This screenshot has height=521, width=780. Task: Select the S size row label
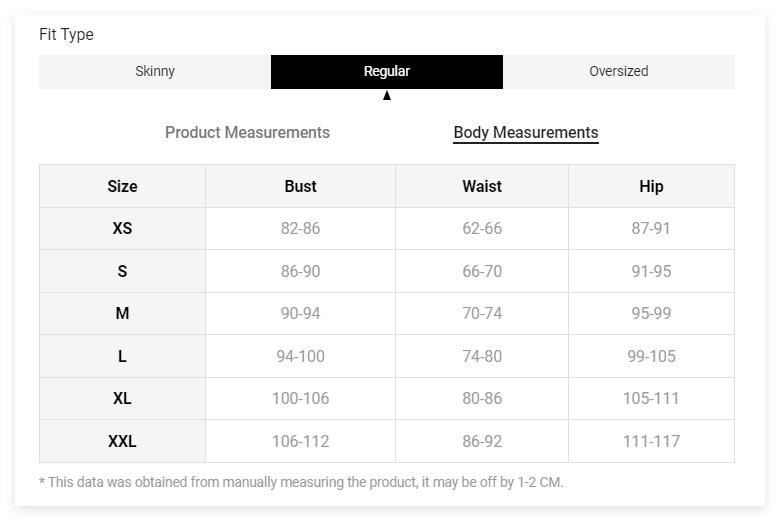click(x=122, y=271)
